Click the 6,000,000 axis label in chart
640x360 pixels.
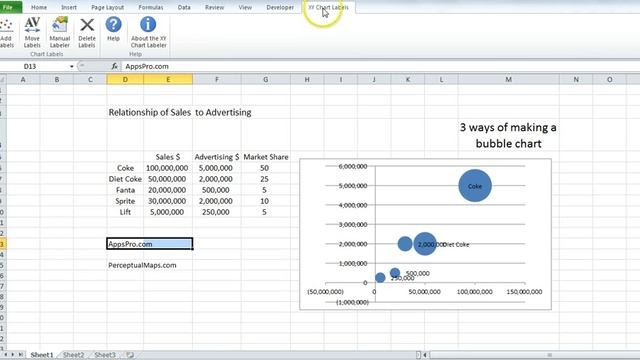[353, 166]
